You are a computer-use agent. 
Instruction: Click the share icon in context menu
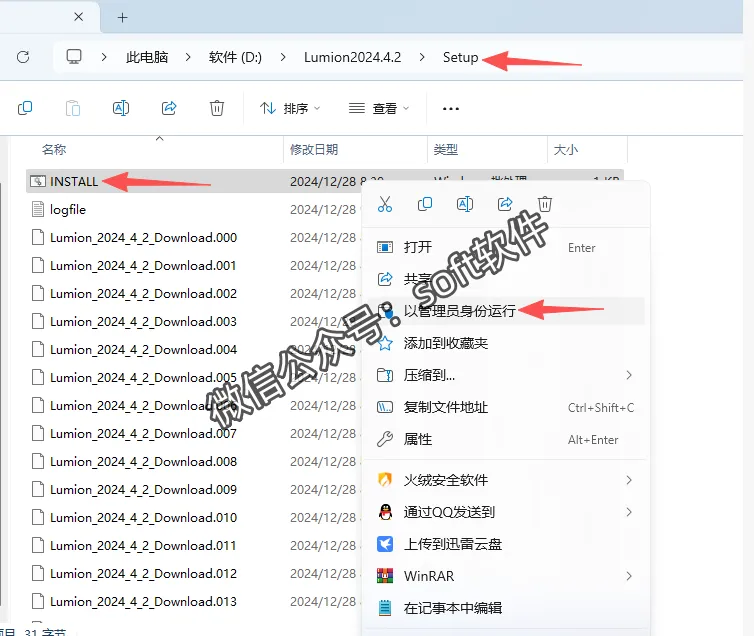coord(505,204)
